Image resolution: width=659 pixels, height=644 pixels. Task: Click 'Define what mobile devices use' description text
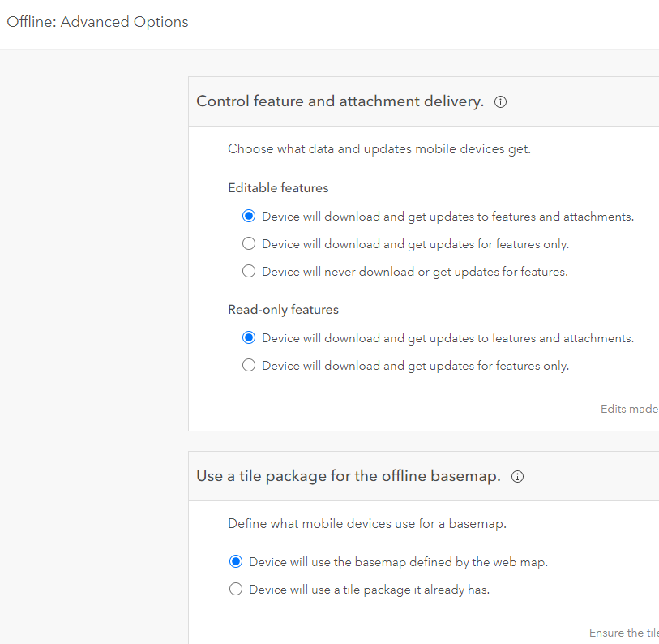coord(366,524)
